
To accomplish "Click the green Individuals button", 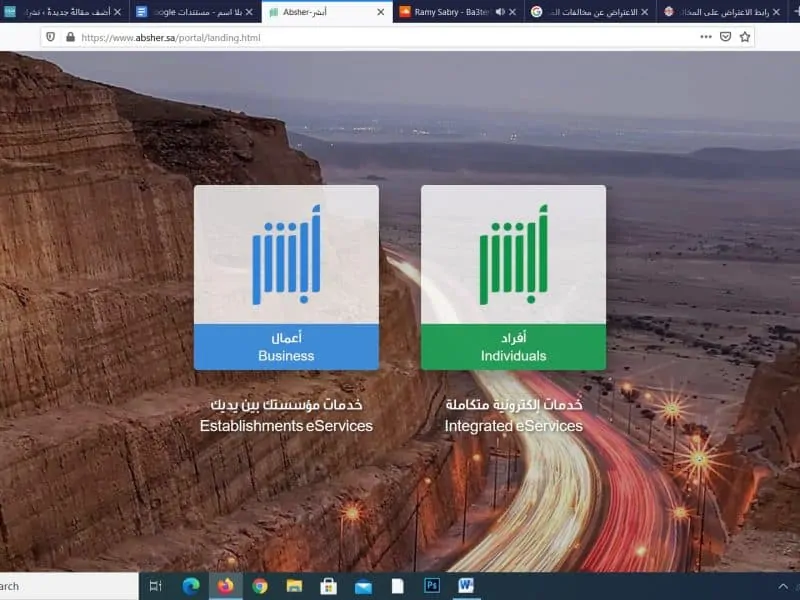I will [x=513, y=347].
